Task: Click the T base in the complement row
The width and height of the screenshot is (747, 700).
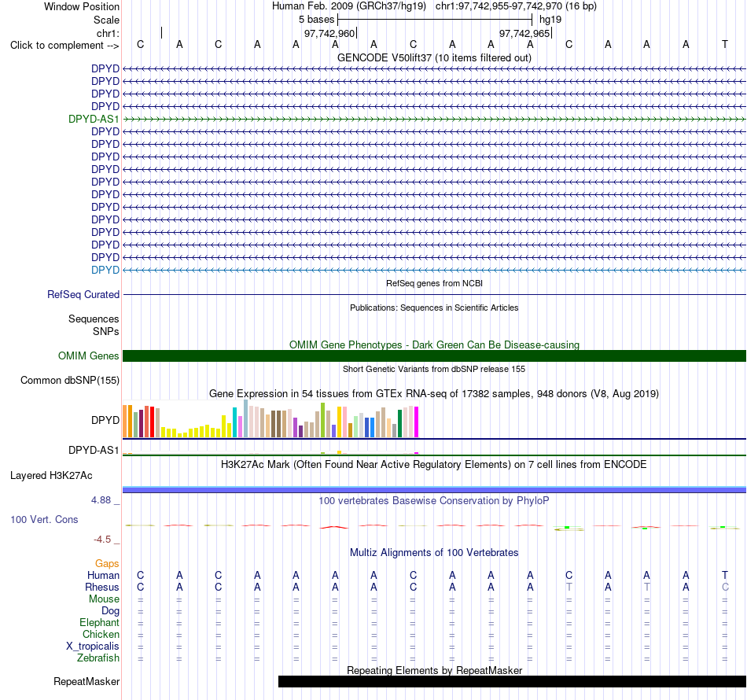Action: coord(725,44)
